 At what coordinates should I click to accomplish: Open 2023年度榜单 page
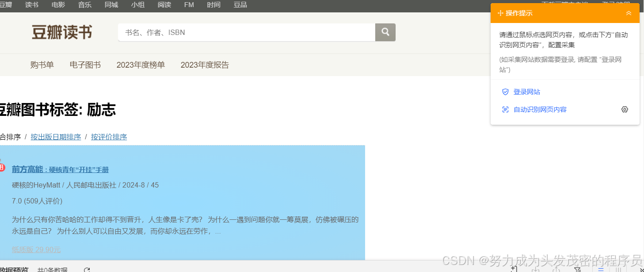point(141,65)
